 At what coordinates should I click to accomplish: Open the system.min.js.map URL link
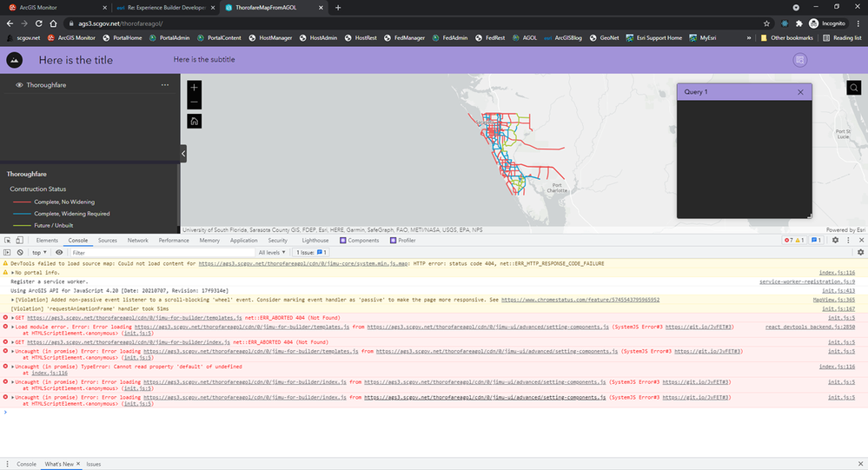[303, 264]
